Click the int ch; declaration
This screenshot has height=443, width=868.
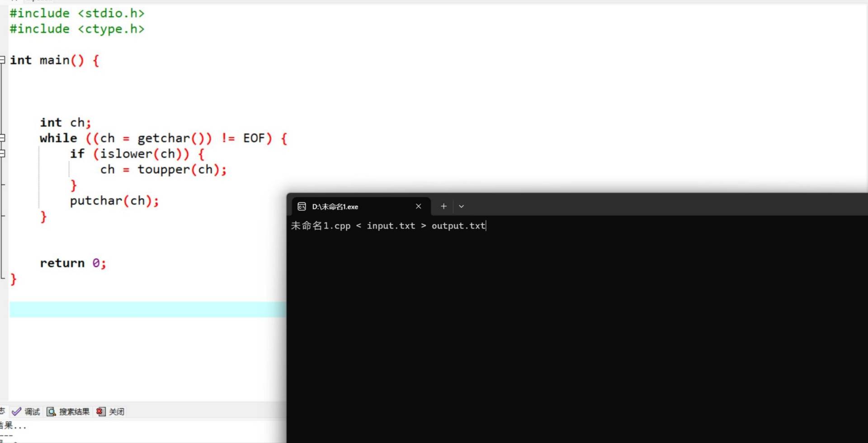pyautogui.click(x=66, y=122)
